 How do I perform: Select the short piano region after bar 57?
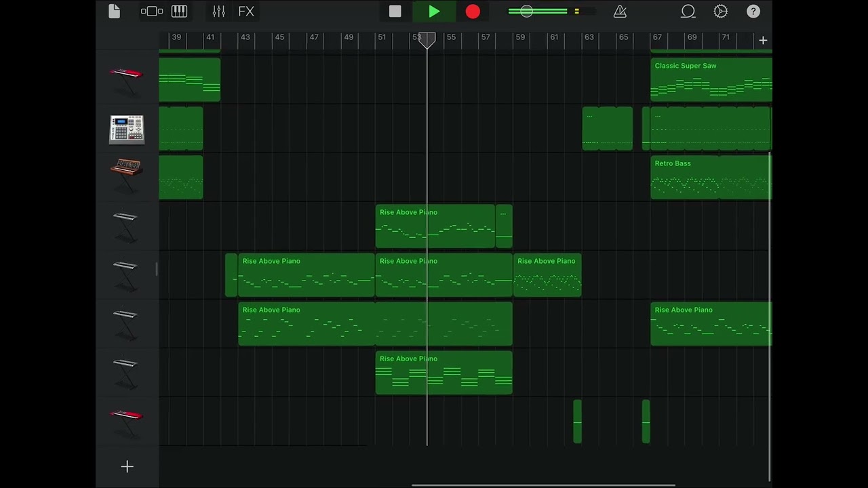point(504,226)
